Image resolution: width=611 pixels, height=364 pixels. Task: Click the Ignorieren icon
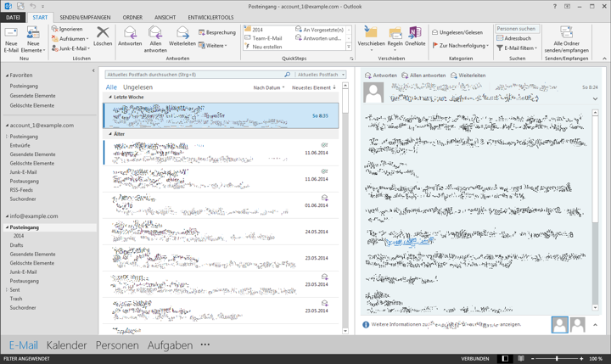click(x=55, y=29)
